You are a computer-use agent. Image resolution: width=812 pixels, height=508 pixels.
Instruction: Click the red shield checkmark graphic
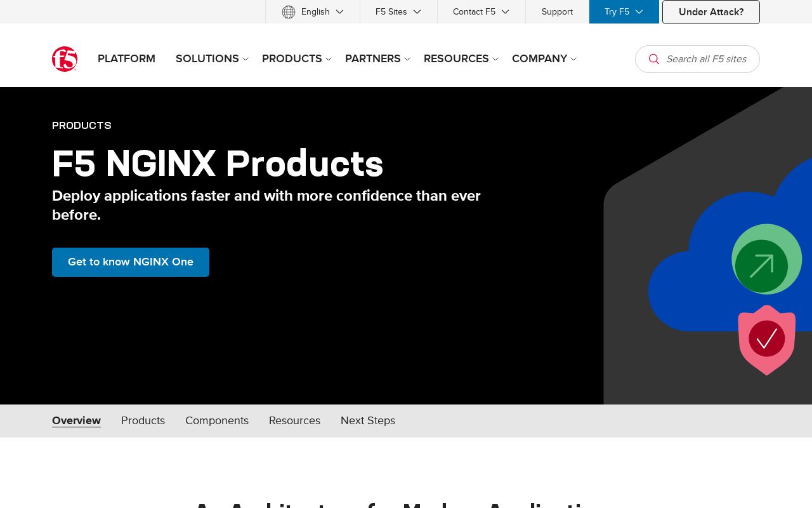pyautogui.click(x=766, y=340)
